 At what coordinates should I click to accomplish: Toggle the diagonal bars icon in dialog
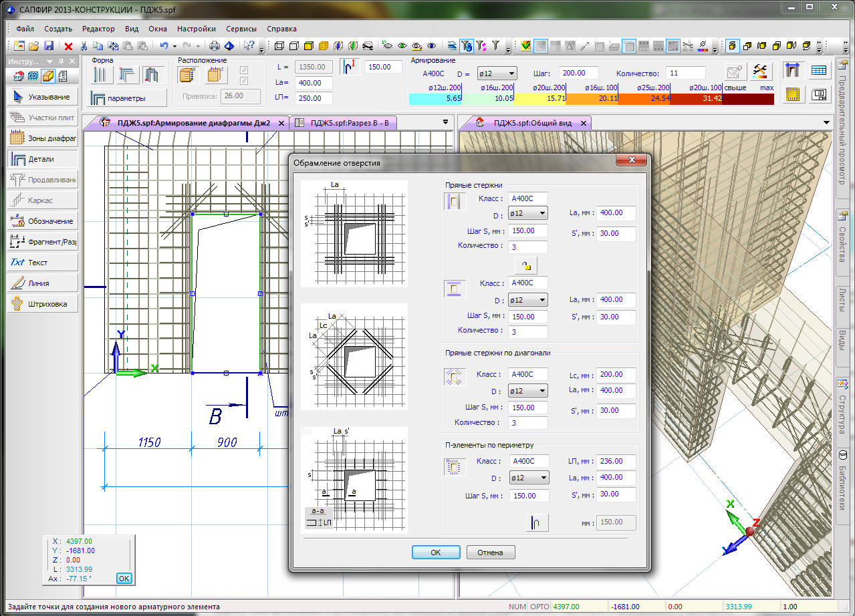pyautogui.click(x=453, y=377)
